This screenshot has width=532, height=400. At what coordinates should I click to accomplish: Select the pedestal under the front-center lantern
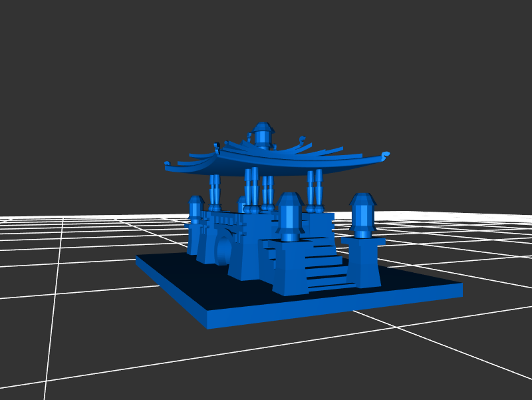pyautogui.click(x=289, y=268)
